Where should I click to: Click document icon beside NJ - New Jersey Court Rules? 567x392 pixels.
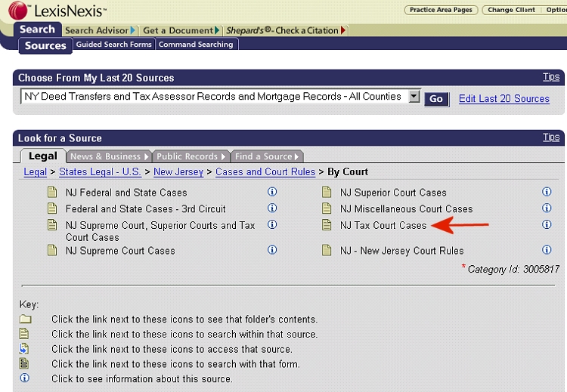[327, 250]
